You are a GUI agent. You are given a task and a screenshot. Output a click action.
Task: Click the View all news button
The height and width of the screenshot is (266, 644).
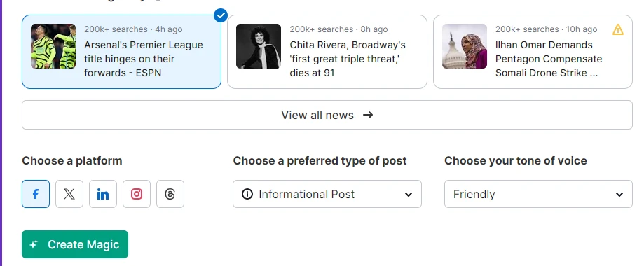pos(327,115)
